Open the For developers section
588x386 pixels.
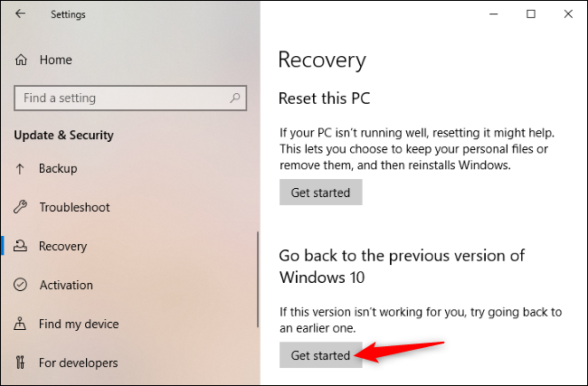(x=78, y=362)
